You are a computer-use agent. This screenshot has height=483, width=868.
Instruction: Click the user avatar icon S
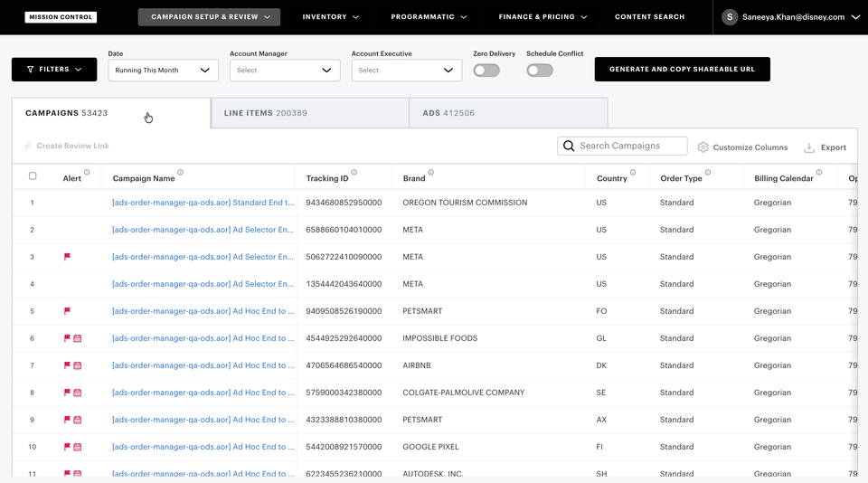coord(730,17)
